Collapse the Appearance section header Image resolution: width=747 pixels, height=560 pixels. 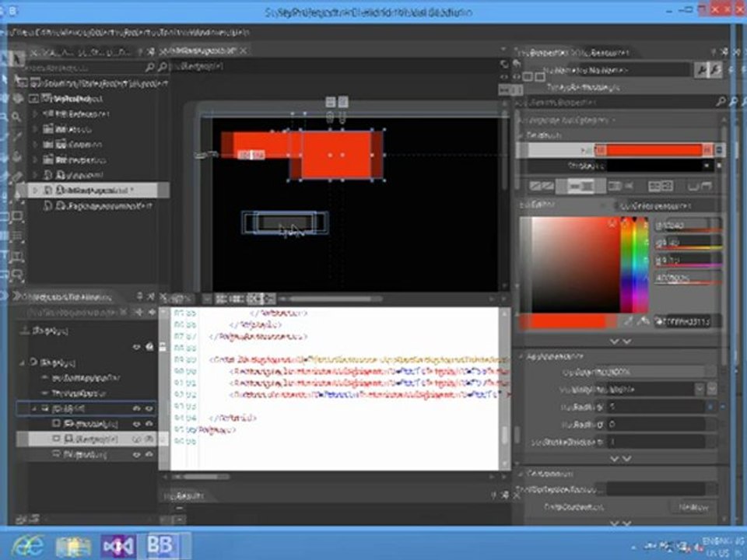(x=521, y=355)
